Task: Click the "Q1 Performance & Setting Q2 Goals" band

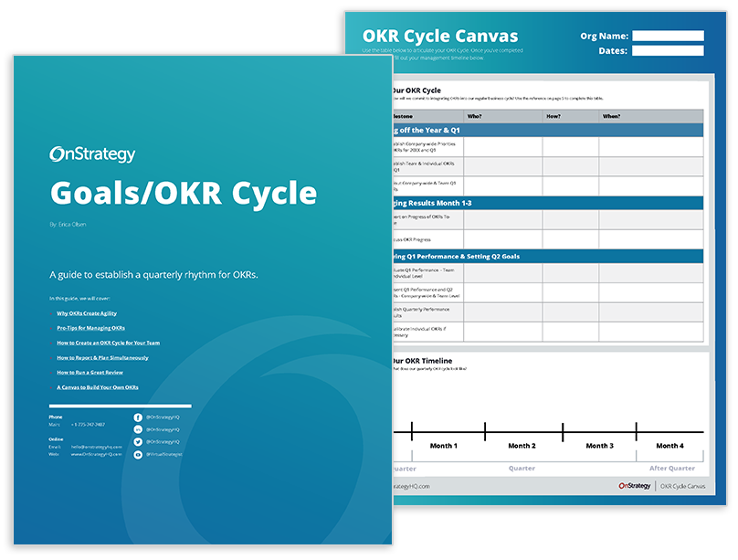Action: pos(548,257)
